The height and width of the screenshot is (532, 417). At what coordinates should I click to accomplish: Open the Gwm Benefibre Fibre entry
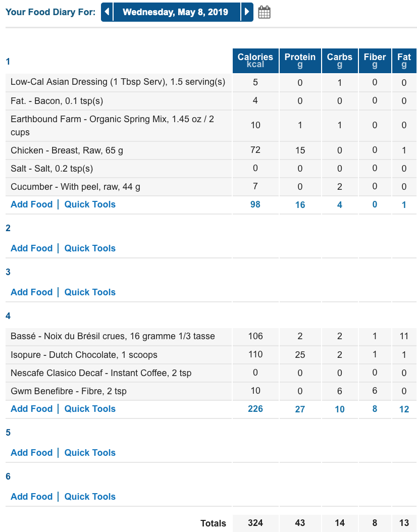[69, 391]
